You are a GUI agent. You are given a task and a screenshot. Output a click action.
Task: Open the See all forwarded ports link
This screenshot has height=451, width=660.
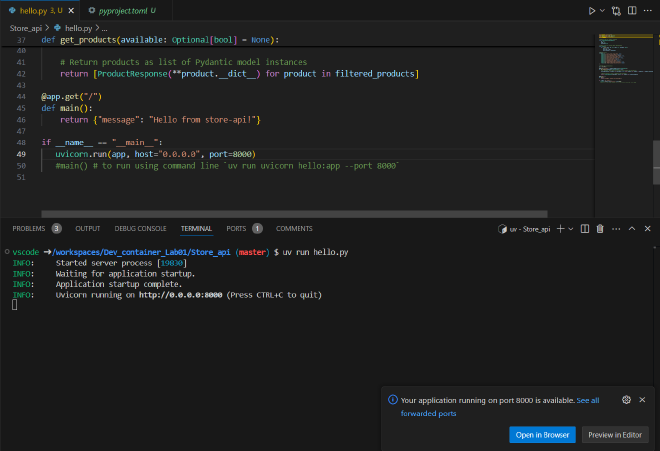588,400
